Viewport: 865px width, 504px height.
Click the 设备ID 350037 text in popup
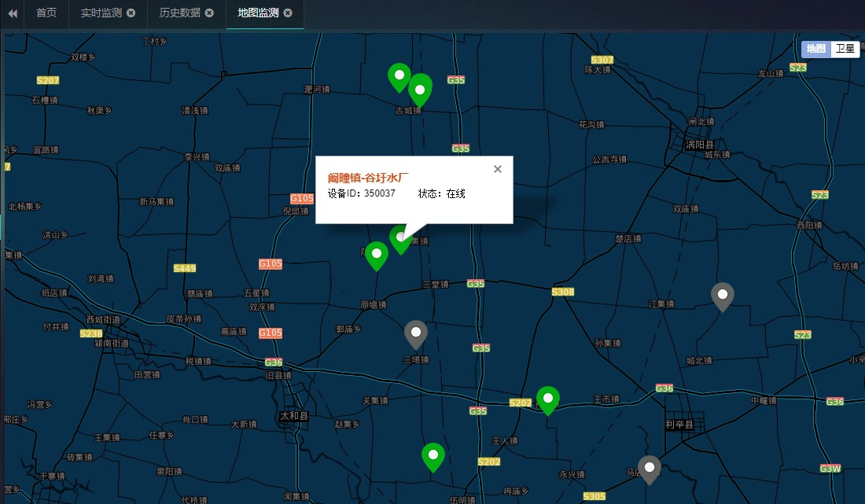(x=362, y=193)
